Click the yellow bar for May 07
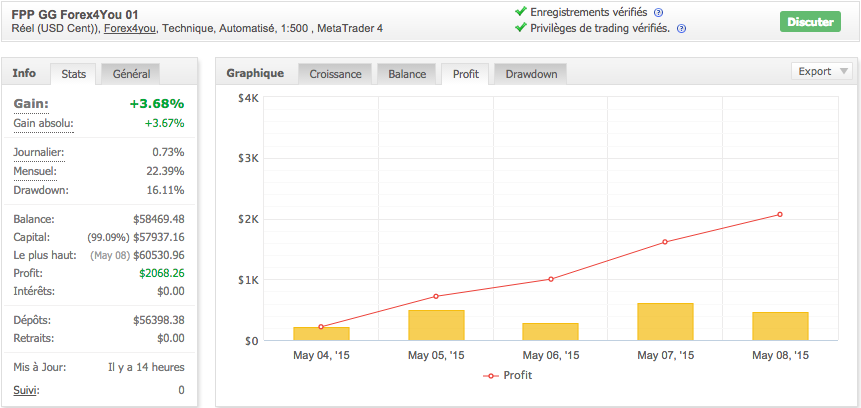 (x=665, y=321)
